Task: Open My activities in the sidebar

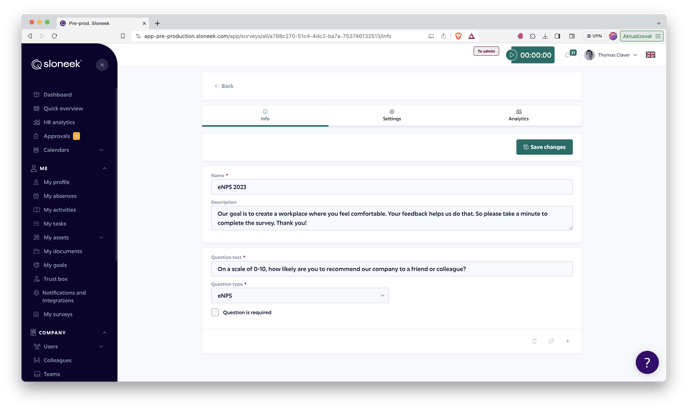Action: click(x=59, y=210)
